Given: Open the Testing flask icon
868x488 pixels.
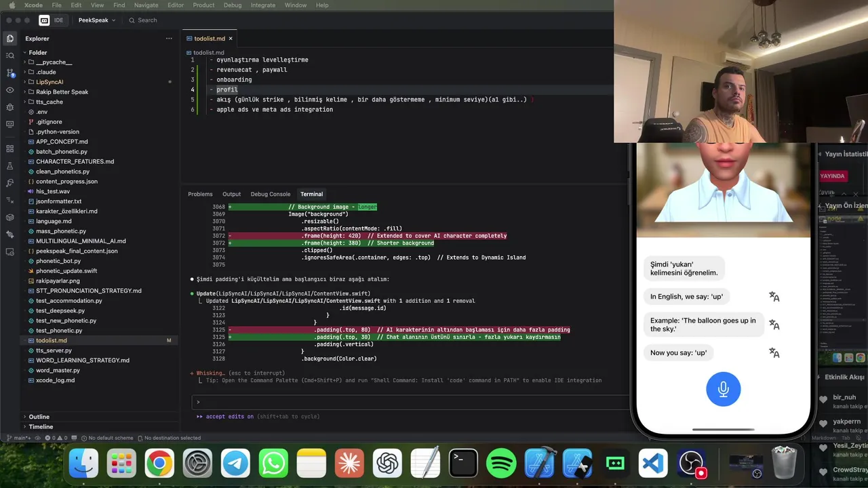Looking at the screenshot, I should pos(9,166).
